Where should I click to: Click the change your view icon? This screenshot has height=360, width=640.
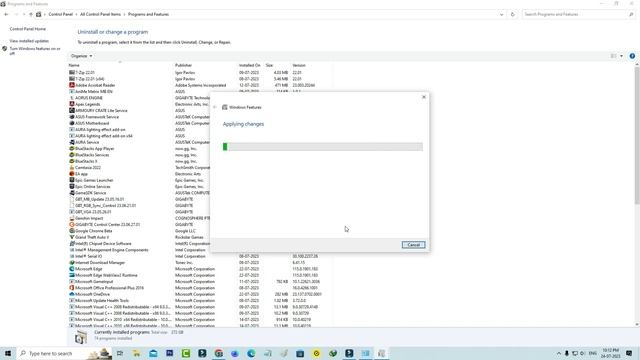click(x=613, y=56)
